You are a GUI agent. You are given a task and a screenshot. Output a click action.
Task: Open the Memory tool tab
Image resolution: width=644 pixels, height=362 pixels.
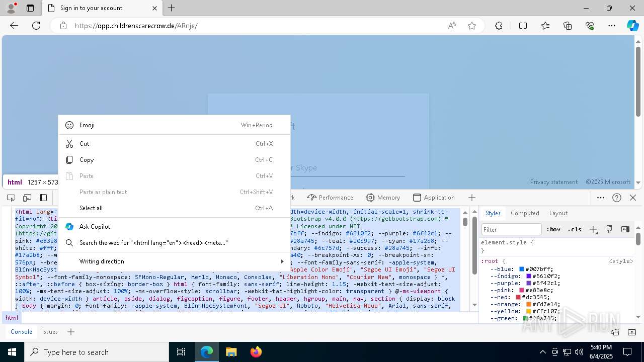[383, 198]
